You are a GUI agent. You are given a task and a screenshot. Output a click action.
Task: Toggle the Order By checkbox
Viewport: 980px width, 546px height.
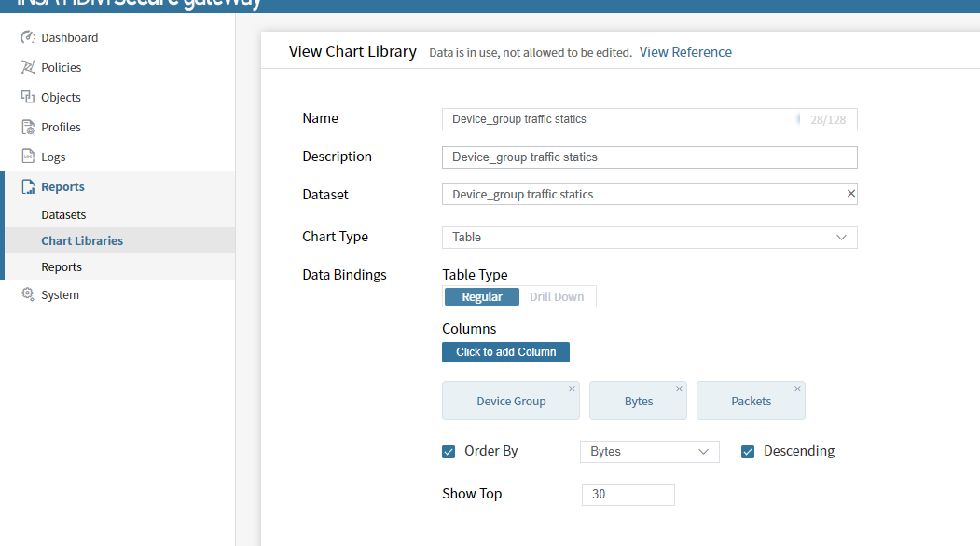pyautogui.click(x=449, y=452)
